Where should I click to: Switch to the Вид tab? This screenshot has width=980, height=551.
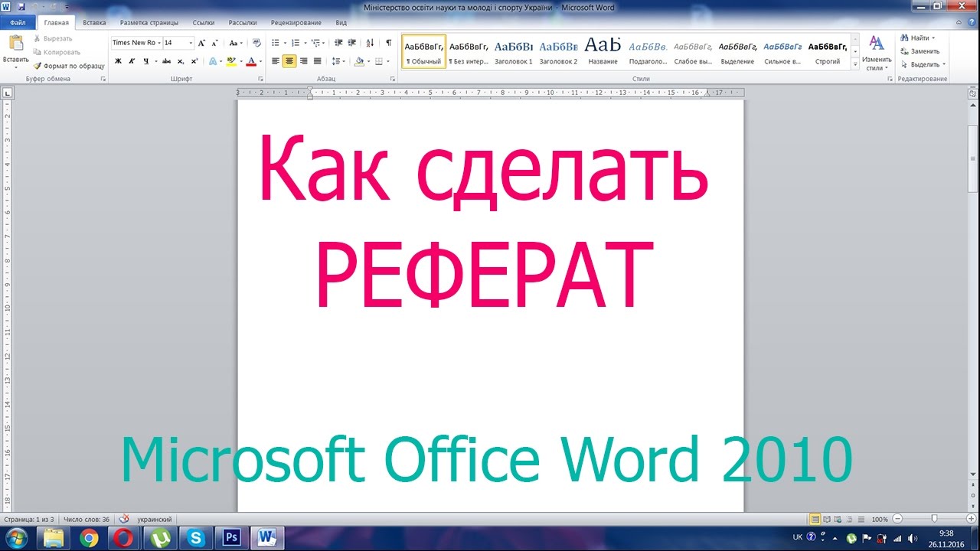341,23
